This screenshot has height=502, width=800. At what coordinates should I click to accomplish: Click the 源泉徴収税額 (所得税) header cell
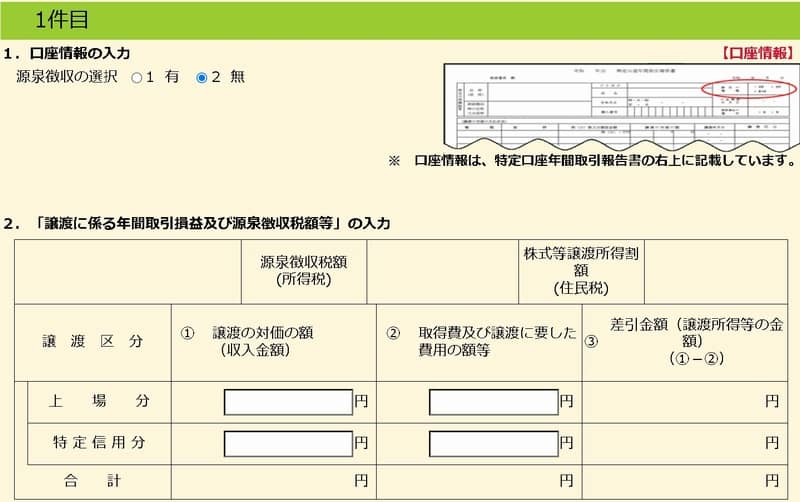304,271
